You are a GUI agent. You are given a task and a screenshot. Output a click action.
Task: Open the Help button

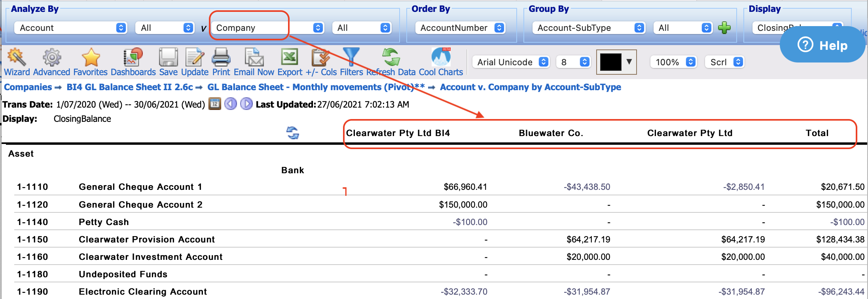tap(822, 45)
